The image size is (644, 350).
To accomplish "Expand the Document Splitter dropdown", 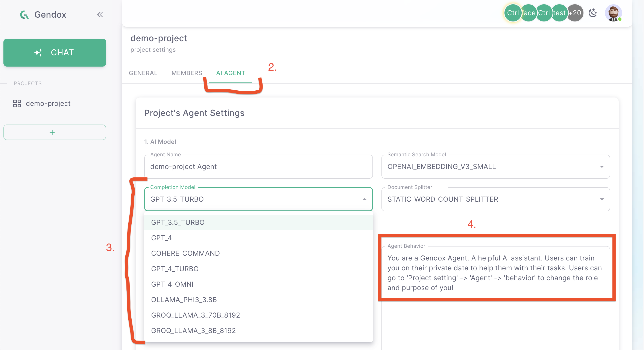I will coord(602,199).
